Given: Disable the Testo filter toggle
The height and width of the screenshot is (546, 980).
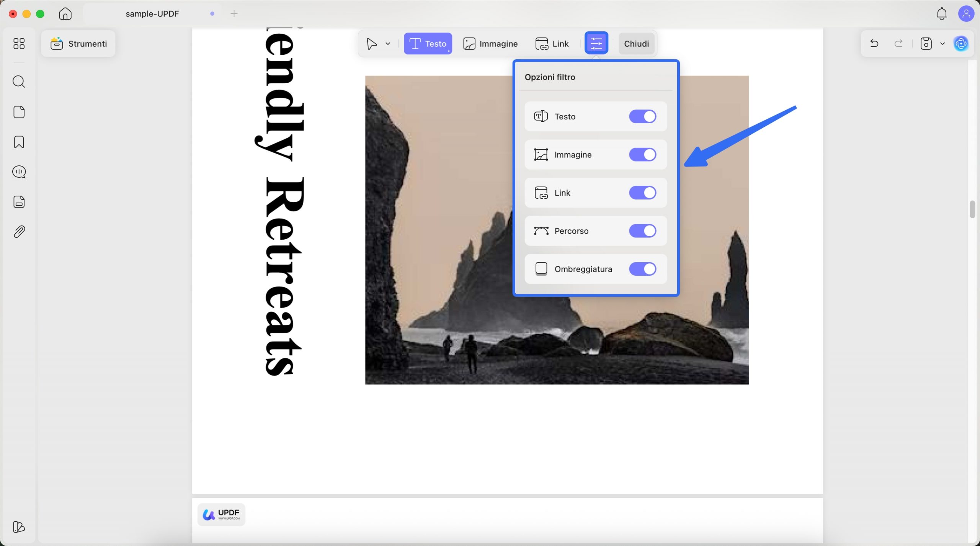Looking at the screenshot, I should [642, 116].
